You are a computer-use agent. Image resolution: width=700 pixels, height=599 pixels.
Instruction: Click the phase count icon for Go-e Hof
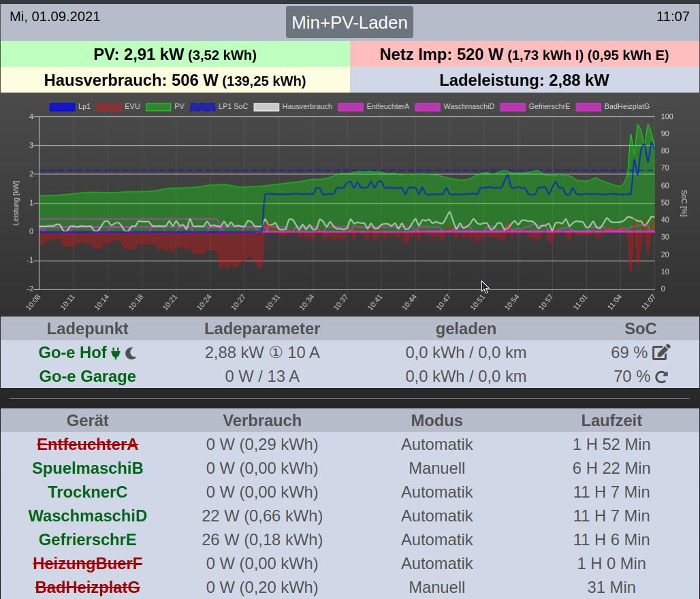pyautogui.click(x=276, y=353)
